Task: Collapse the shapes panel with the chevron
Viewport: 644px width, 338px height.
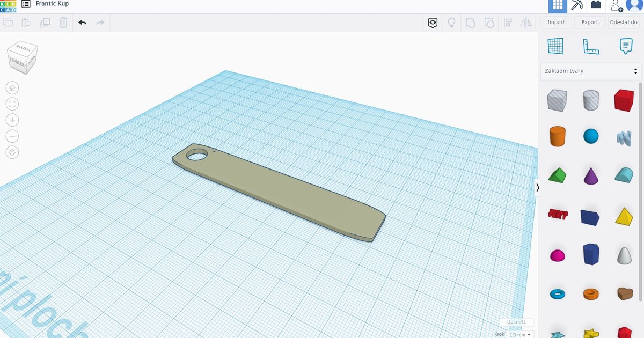Action: [538, 187]
